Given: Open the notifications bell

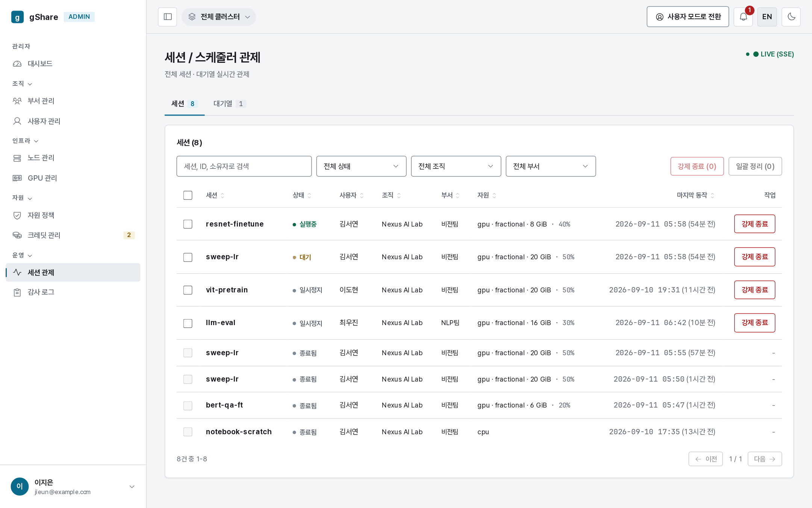Looking at the screenshot, I should click(743, 17).
